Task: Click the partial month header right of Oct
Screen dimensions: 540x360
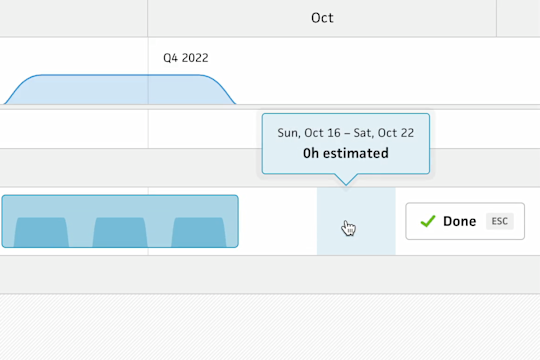Action: (x=518, y=18)
